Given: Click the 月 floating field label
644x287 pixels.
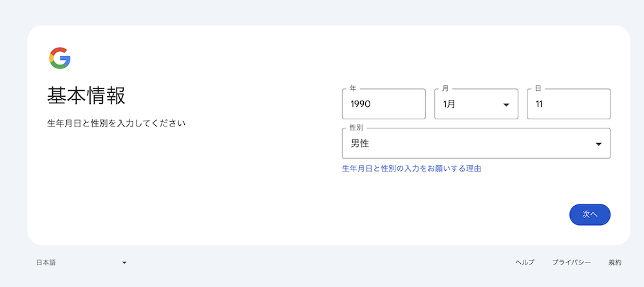Looking at the screenshot, I should tap(445, 88).
